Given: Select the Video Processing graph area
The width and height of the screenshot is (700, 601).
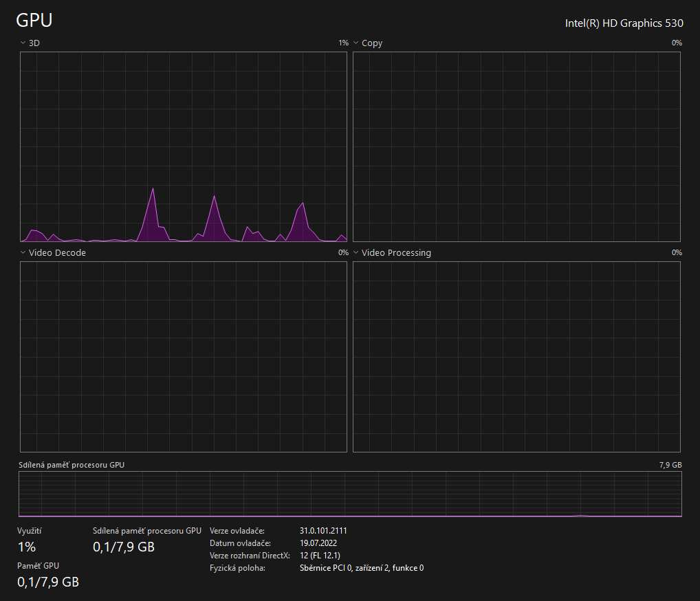Looking at the screenshot, I should tap(516, 356).
